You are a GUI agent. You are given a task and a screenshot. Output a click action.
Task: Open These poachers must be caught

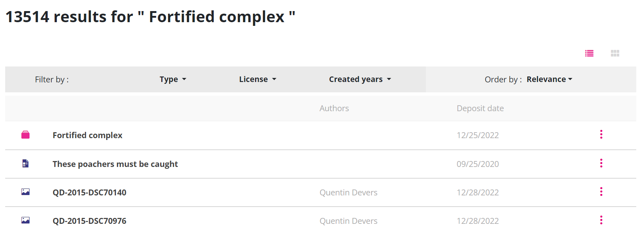115,164
